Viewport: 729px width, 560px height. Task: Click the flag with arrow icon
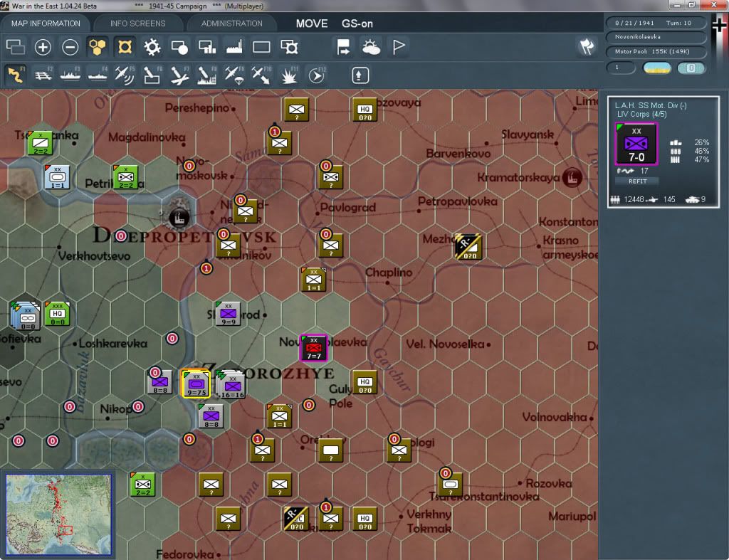click(344, 47)
